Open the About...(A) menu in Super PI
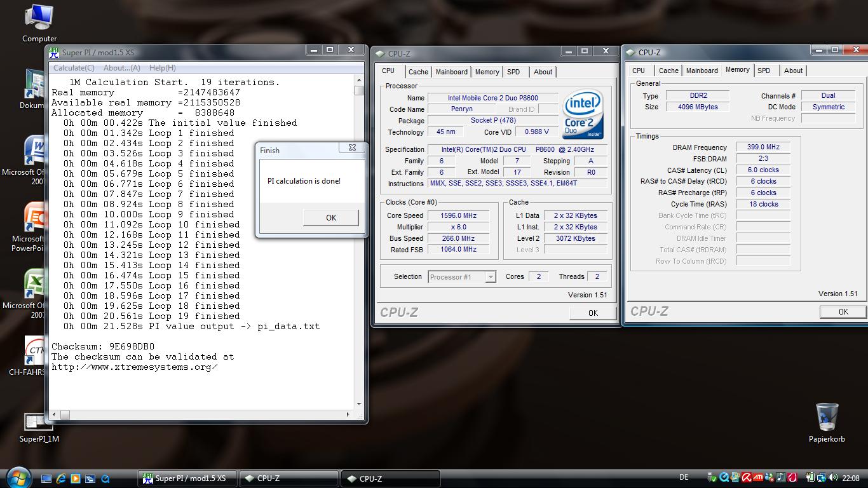Viewport: 868px width, 488px height. pyautogui.click(x=122, y=68)
